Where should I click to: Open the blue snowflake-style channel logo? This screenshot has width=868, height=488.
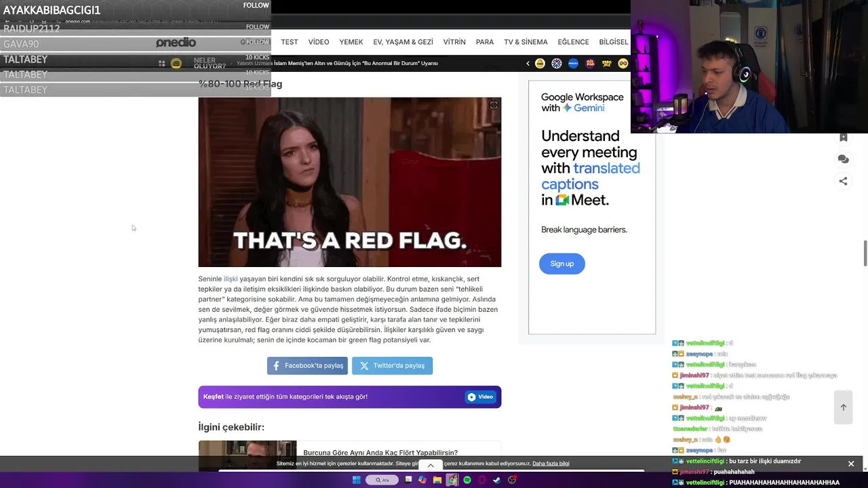coord(557,63)
